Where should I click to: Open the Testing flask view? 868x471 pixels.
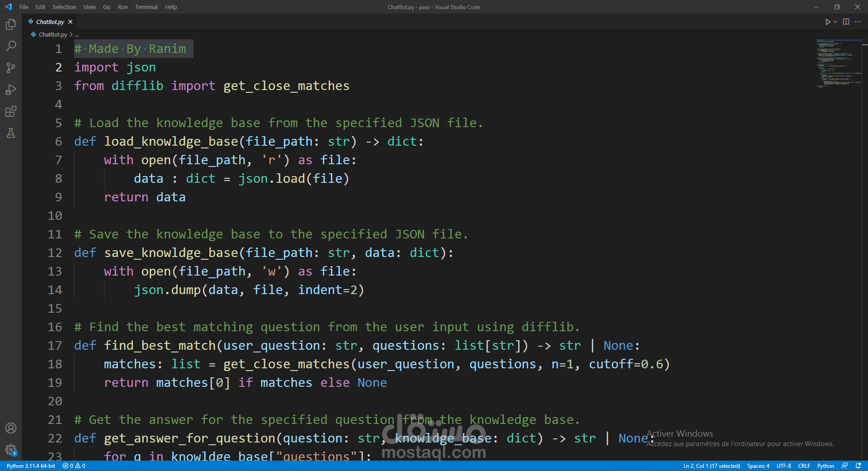coord(11,133)
